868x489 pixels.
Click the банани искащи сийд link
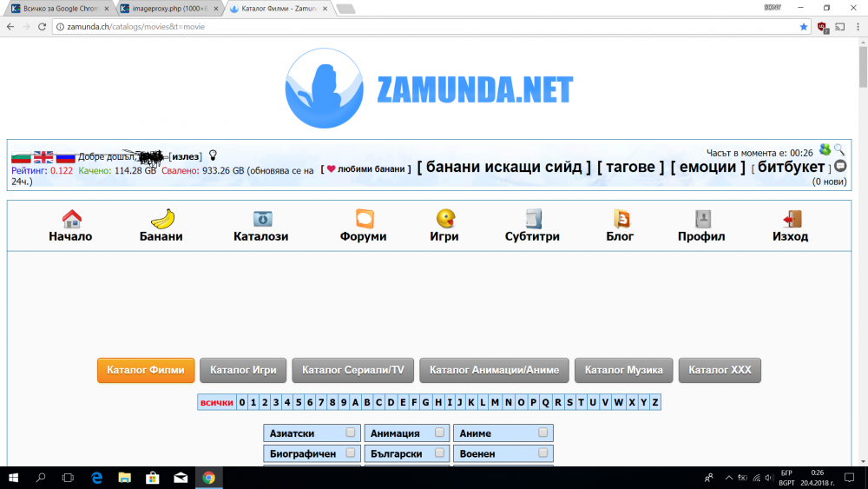(503, 167)
